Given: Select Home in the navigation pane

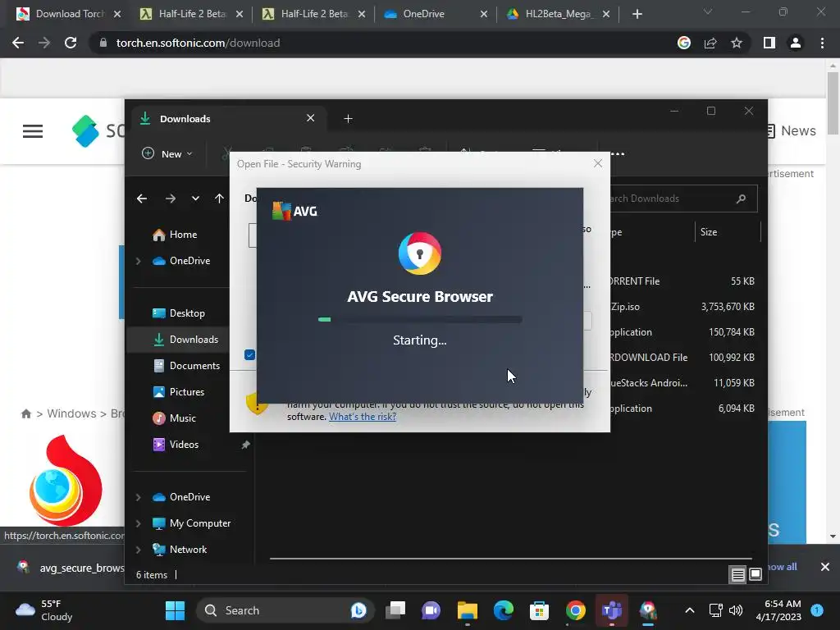Looking at the screenshot, I should click(183, 235).
